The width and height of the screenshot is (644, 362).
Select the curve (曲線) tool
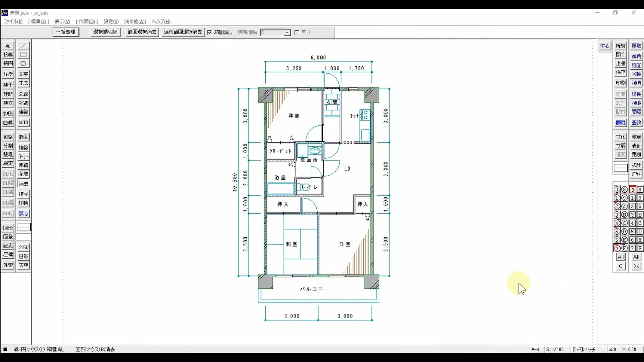click(8, 123)
